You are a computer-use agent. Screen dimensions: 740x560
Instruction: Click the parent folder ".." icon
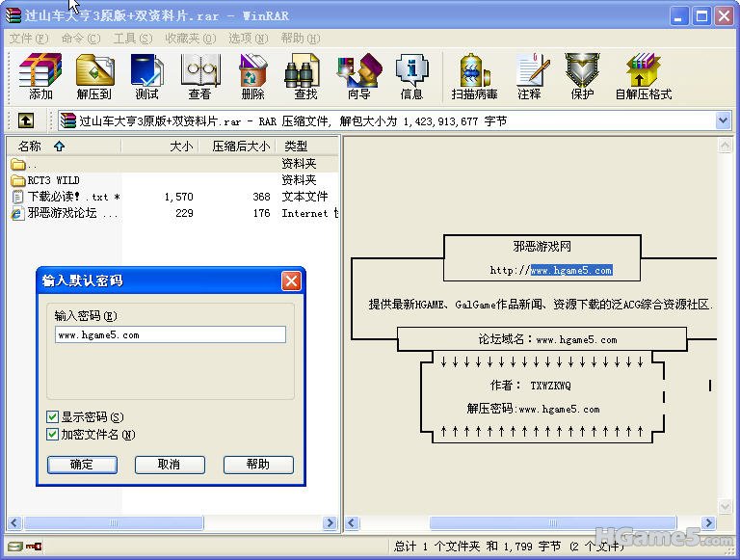(18, 164)
